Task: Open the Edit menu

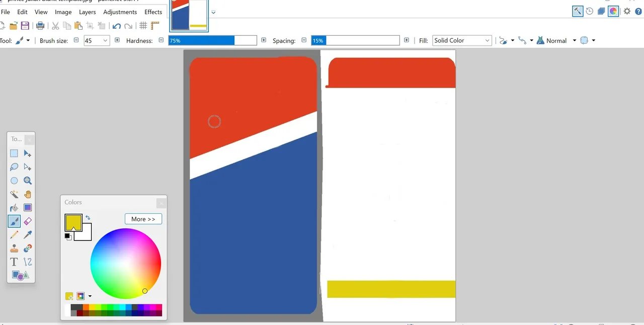Action: click(x=23, y=12)
